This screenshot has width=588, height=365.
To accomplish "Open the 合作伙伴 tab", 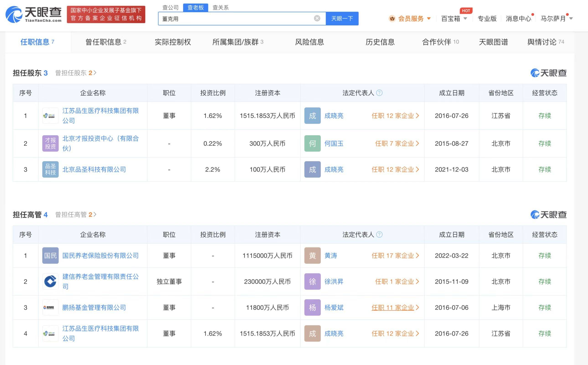I will pyautogui.click(x=440, y=42).
